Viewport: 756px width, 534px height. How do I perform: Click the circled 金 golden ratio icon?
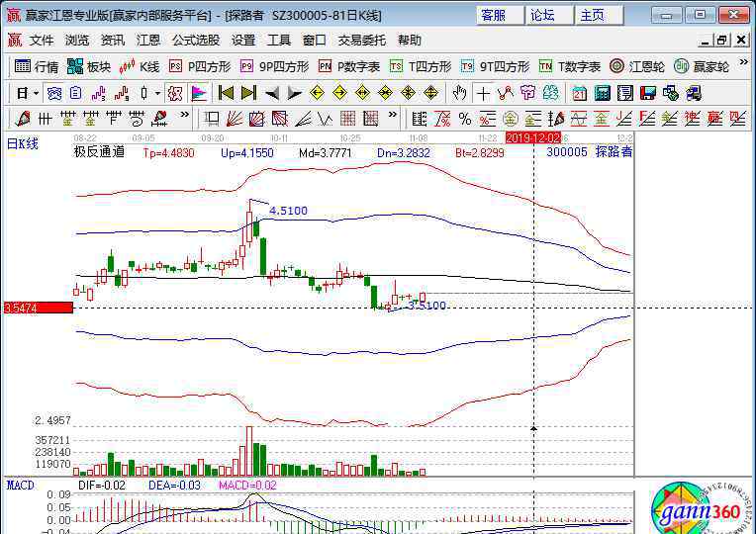click(511, 119)
